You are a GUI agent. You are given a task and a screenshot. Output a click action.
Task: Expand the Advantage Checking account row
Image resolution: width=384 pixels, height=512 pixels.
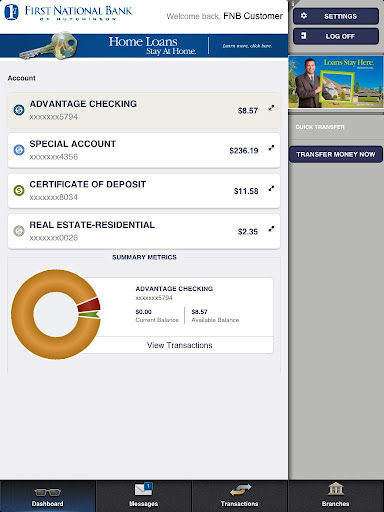(x=272, y=108)
